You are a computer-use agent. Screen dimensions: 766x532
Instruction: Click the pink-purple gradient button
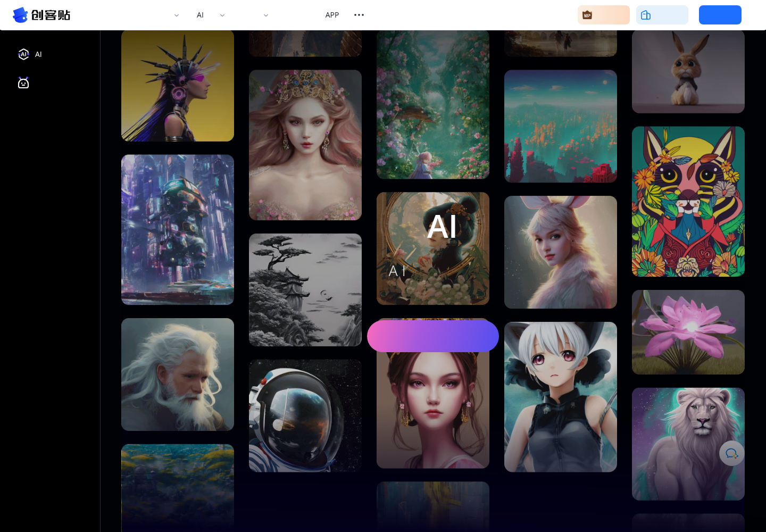pyautogui.click(x=433, y=336)
